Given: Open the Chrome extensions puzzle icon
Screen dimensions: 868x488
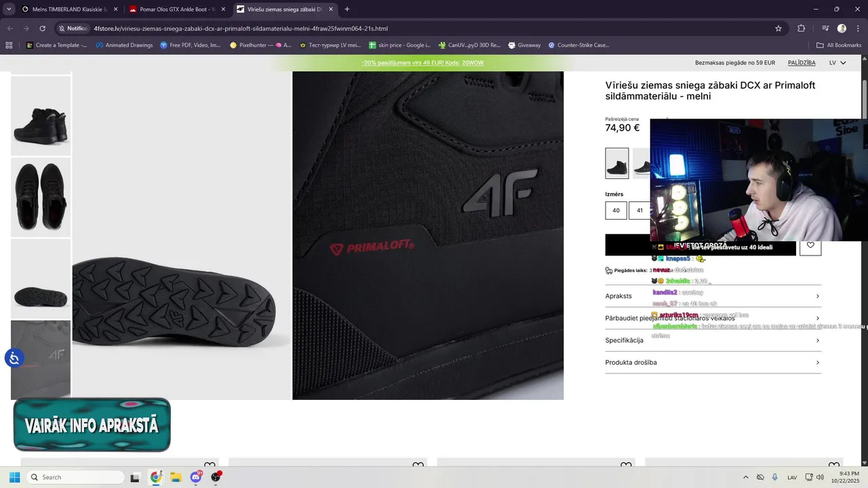Looking at the screenshot, I should click(x=801, y=28).
